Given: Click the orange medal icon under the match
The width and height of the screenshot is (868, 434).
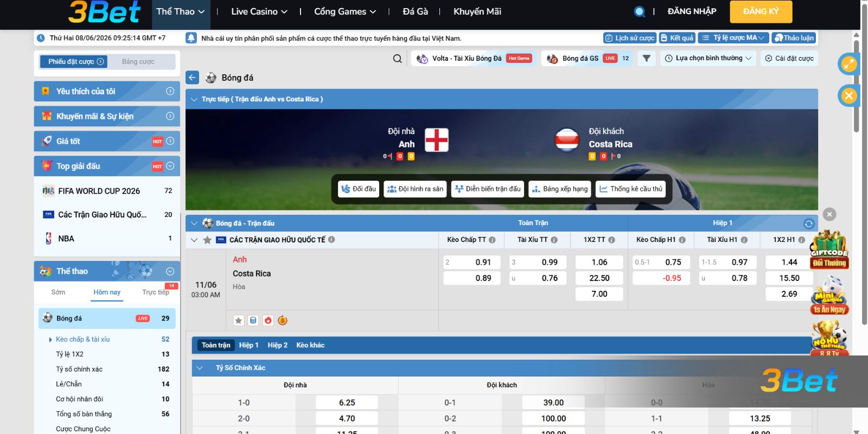Looking at the screenshot, I should point(283,321).
